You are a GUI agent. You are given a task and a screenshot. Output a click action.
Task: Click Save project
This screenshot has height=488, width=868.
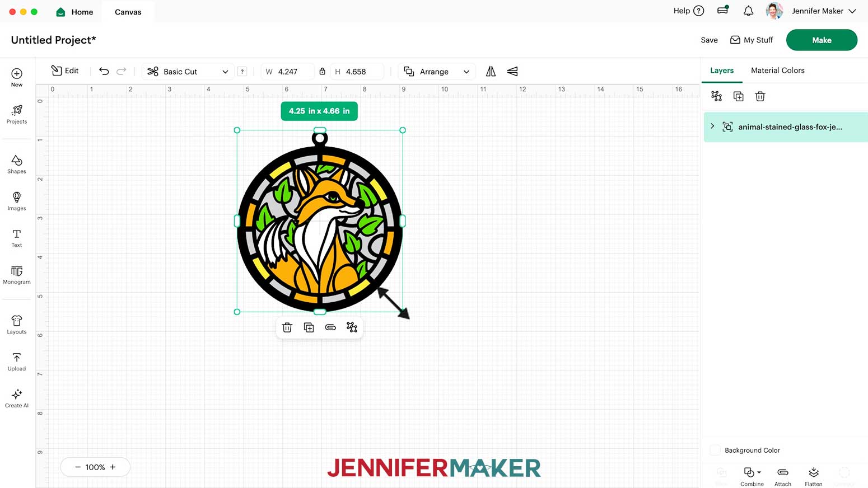tap(709, 40)
